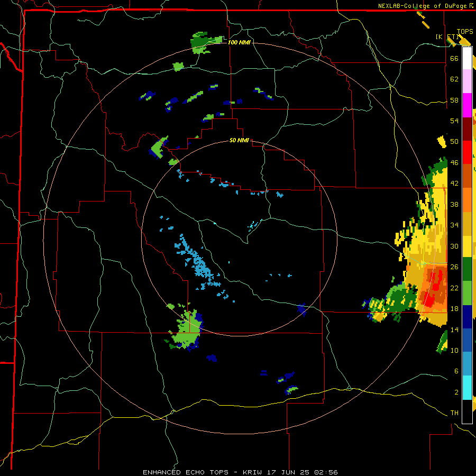Select the dark green legend swatch
The image size is (476, 476).
tap(467, 269)
